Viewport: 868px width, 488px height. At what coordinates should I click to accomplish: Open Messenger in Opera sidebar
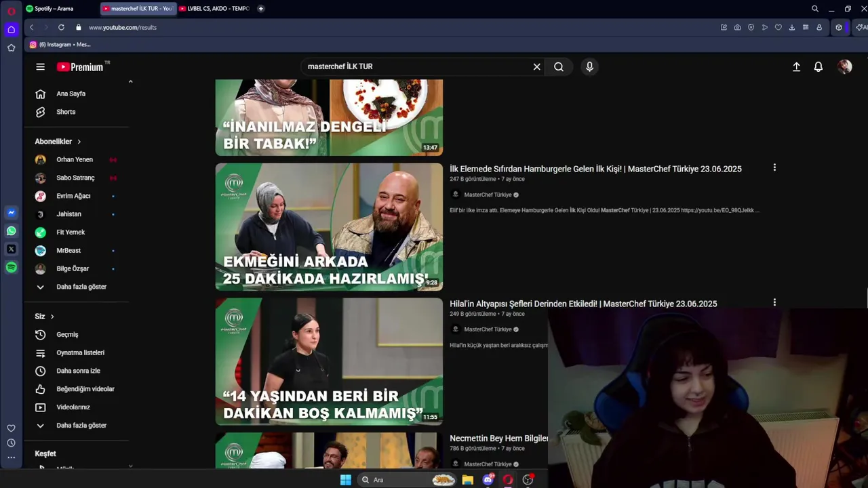pos(11,213)
